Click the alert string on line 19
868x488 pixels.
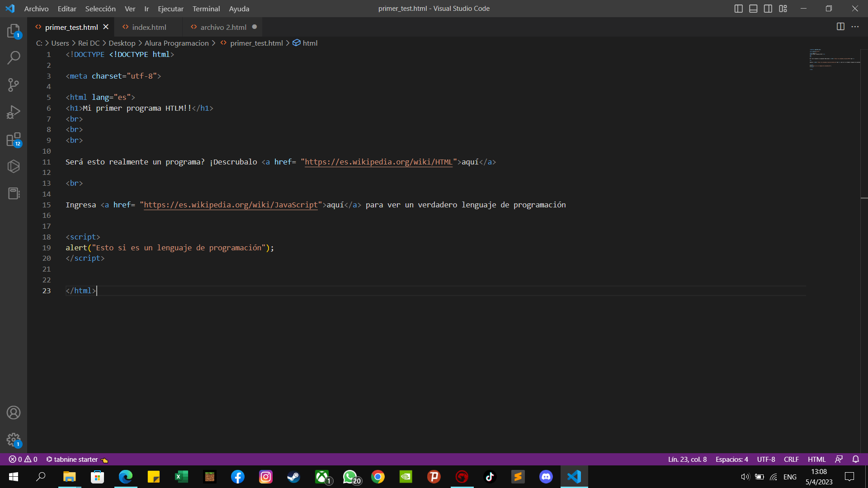179,248
